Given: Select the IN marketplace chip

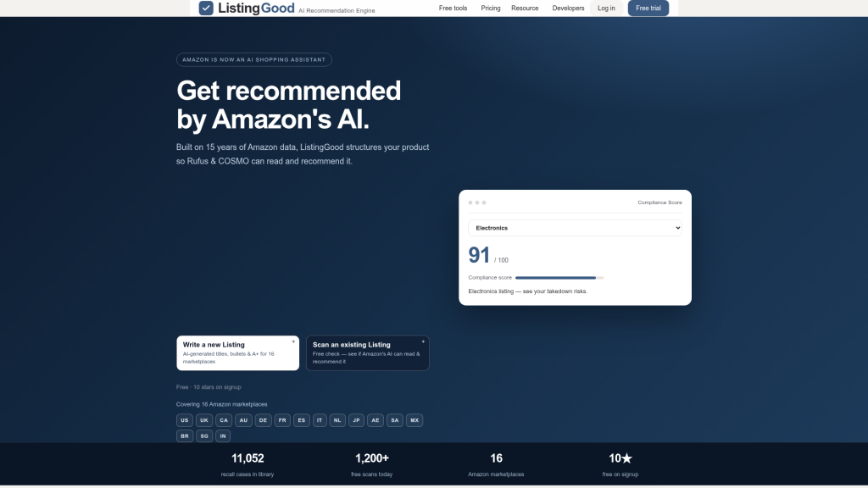Looking at the screenshot, I should coord(223,436).
